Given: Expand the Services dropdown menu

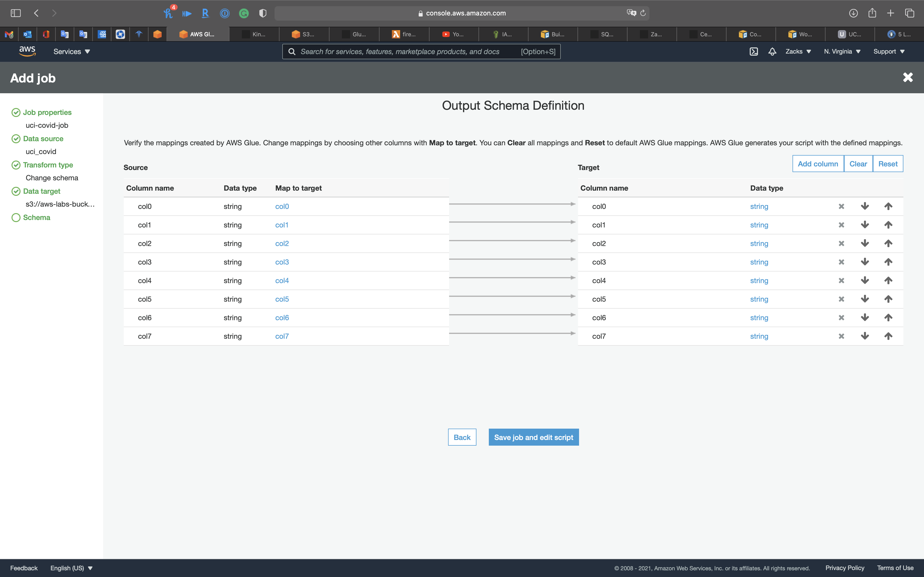Looking at the screenshot, I should 71,52.
